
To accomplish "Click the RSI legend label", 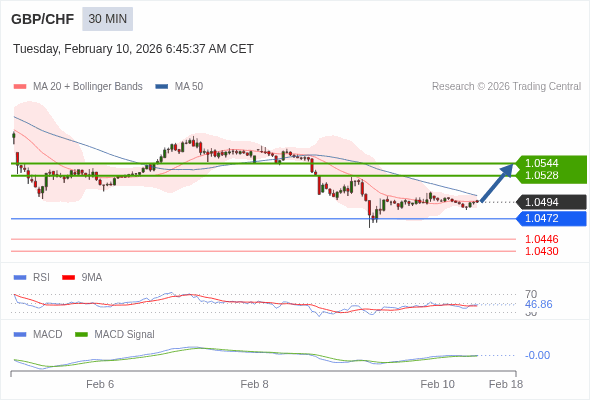I will click(x=41, y=278).
